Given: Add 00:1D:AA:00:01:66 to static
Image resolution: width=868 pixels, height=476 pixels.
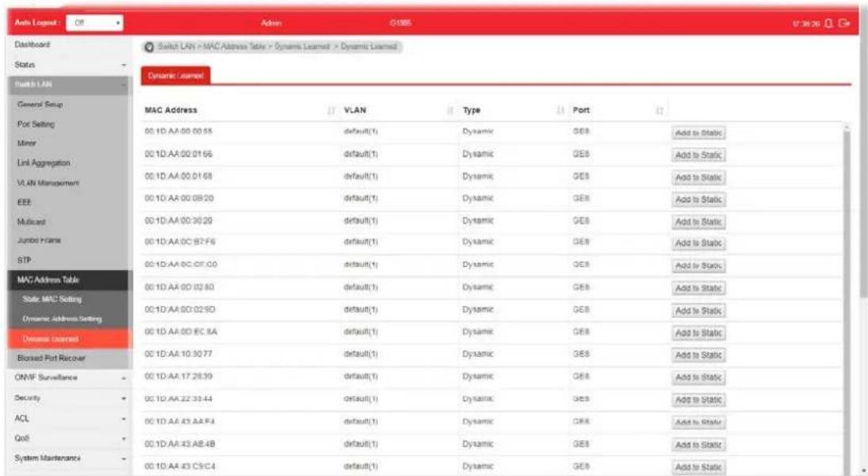Looking at the screenshot, I should tap(698, 155).
